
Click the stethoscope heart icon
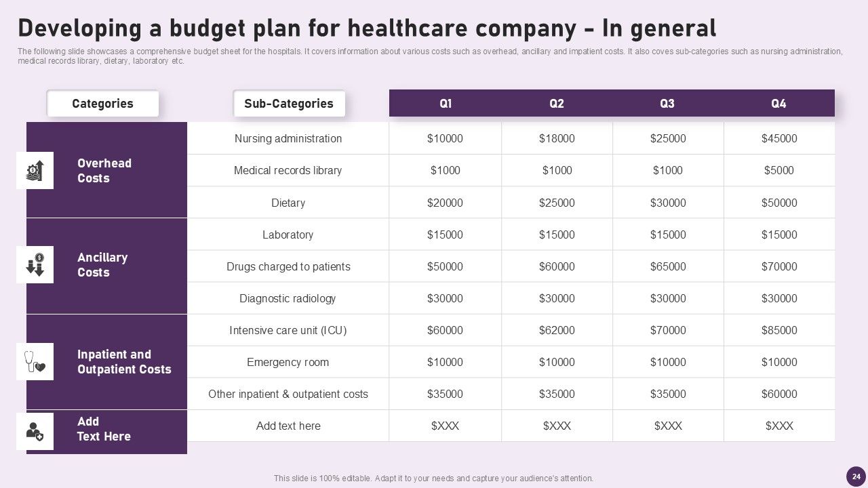tap(35, 361)
